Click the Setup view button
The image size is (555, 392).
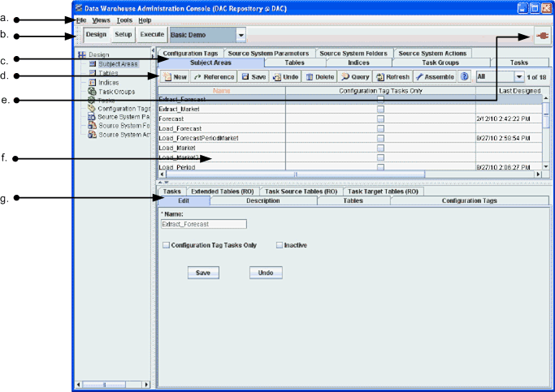pos(124,35)
